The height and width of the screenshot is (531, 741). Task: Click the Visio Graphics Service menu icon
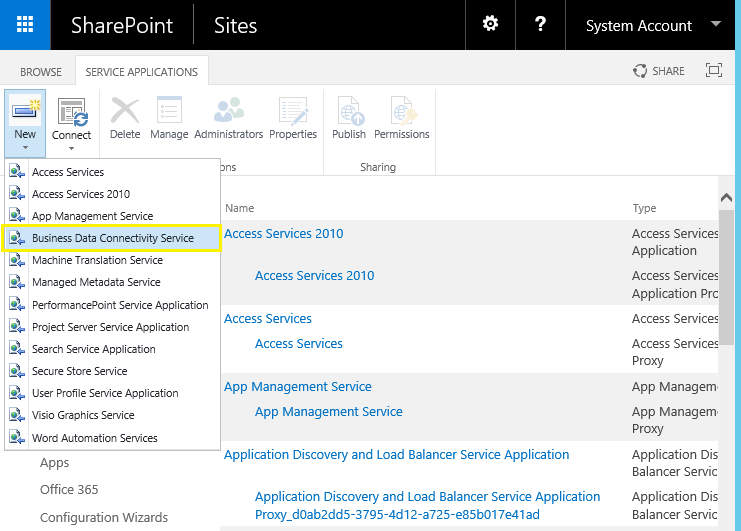[17, 414]
